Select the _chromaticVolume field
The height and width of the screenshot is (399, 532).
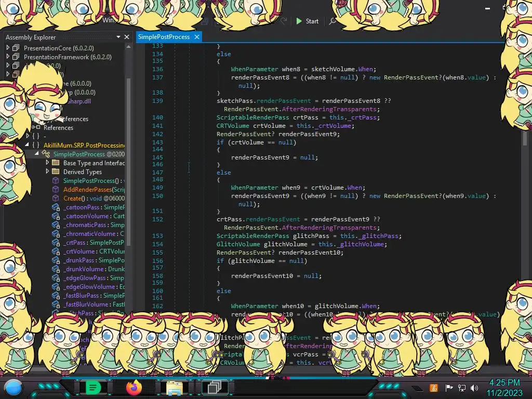[x=94, y=233]
